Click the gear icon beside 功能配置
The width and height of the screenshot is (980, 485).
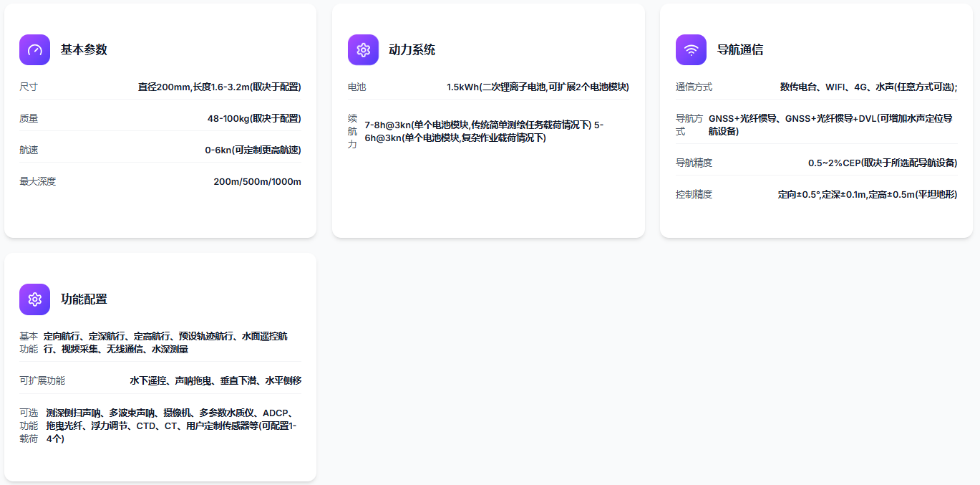34,299
